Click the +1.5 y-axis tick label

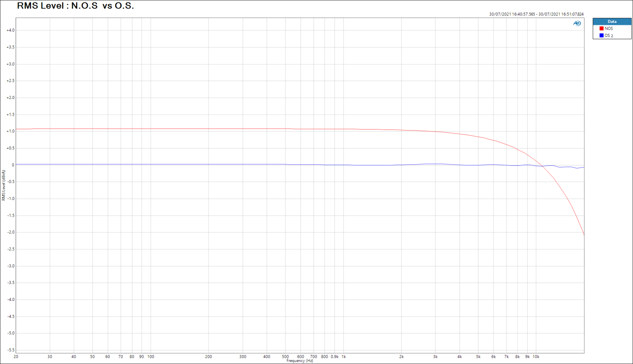[x=10, y=115]
